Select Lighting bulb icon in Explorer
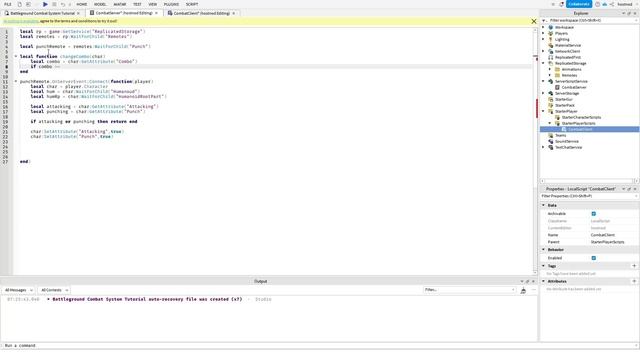The image size is (640, 360). (551, 39)
